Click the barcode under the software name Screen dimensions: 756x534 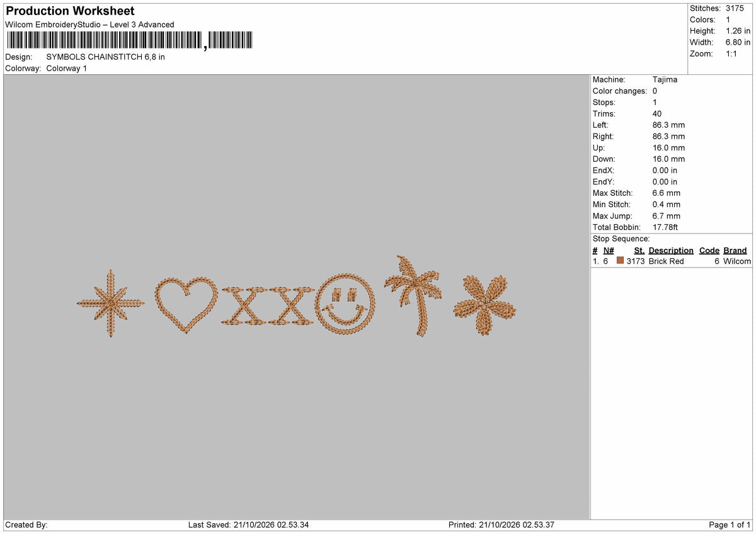pos(130,41)
